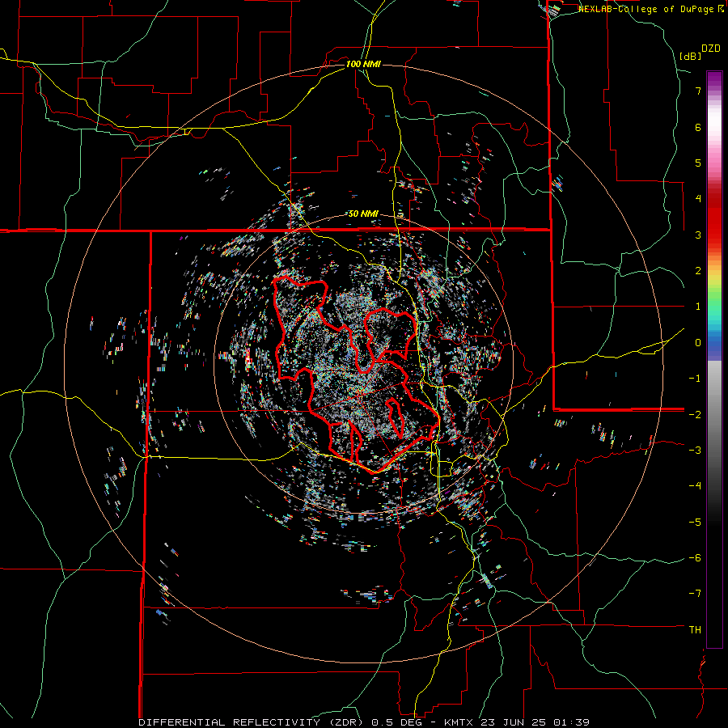Click the -5 value on the color scale
The height and width of the screenshot is (728, 728).
click(695, 523)
